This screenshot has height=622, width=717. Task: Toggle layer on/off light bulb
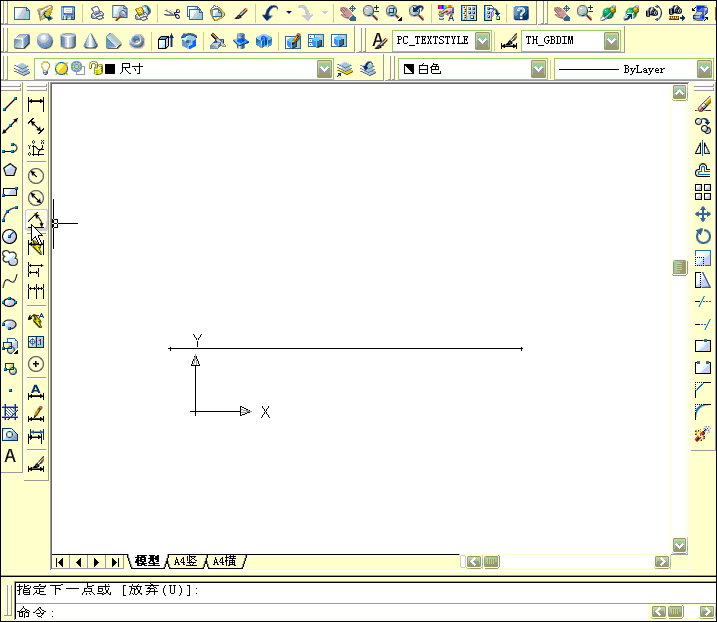pos(45,69)
